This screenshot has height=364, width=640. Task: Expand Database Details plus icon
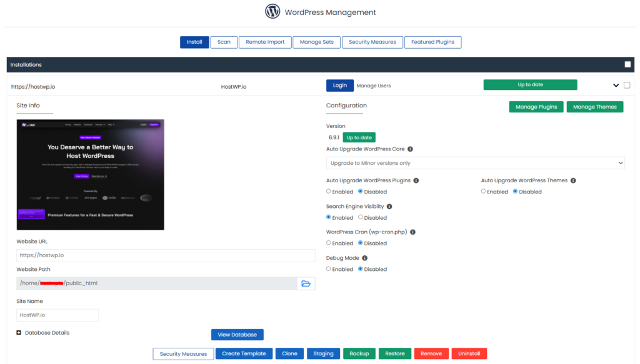point(19,333)
